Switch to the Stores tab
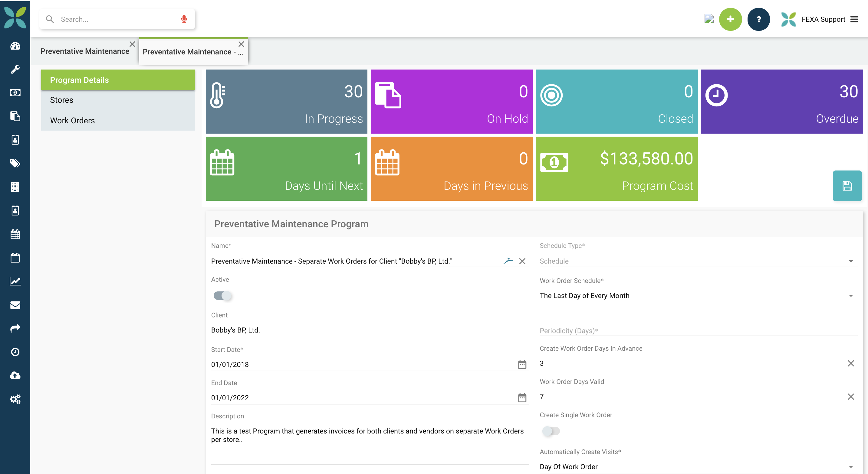This screenshot has width=868, height=474. [62, 100]
